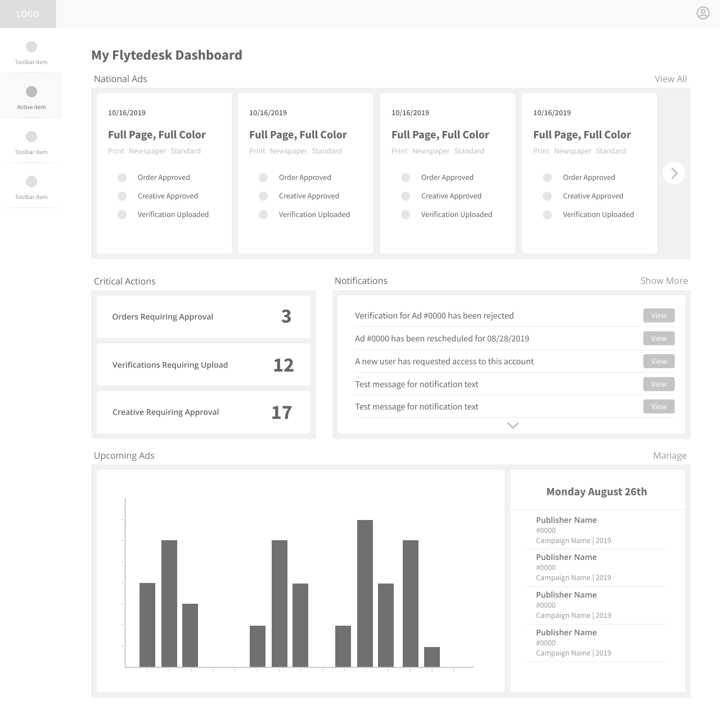Open Orders Requiring Approval card
Viewport: 720px width, 728px height.
[x=204, y=316]
